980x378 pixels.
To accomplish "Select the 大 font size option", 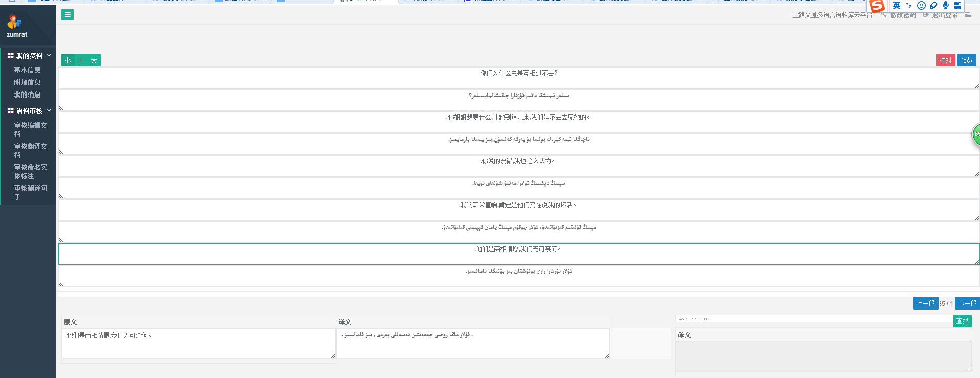I will [x=94, y=60].
